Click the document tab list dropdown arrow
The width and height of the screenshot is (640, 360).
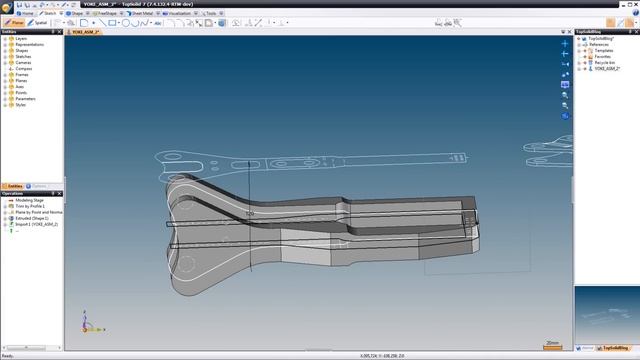click(563, 32)
